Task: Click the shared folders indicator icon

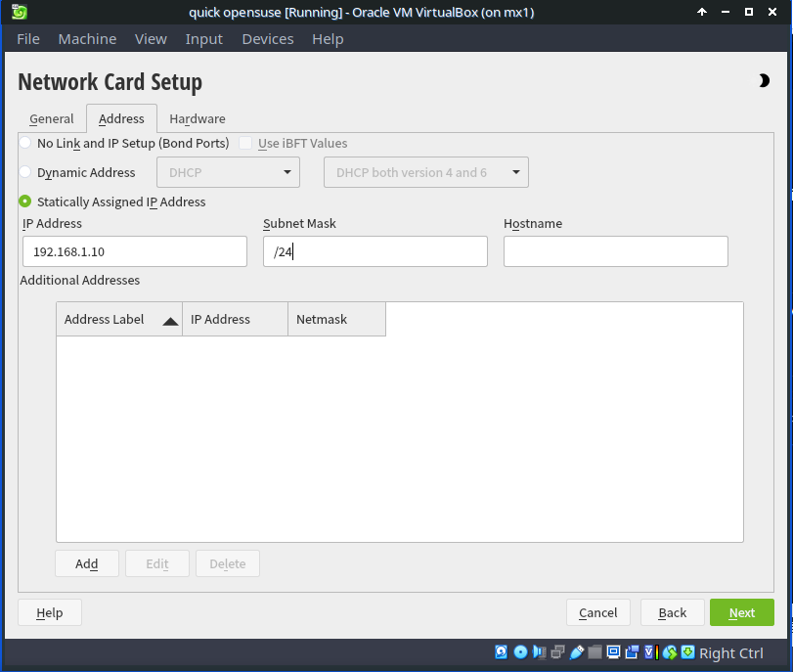Action: click(x=595, y=652)
